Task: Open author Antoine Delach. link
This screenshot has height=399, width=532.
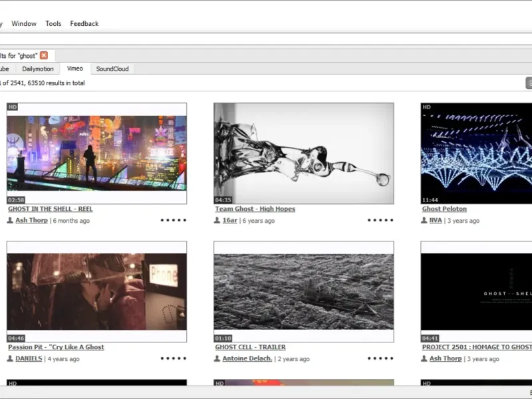Action: (247, 358)
